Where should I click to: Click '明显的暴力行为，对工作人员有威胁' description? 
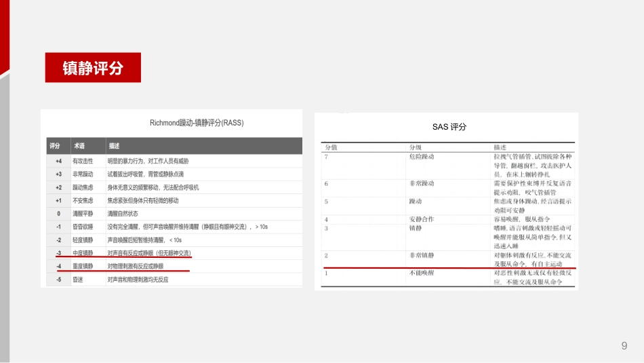click(148, 161)
